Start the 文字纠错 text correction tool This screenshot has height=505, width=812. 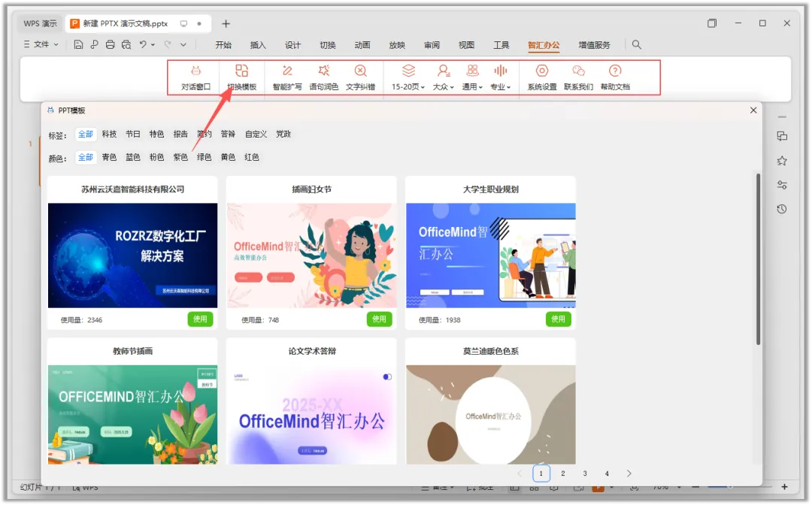point(360,77)
